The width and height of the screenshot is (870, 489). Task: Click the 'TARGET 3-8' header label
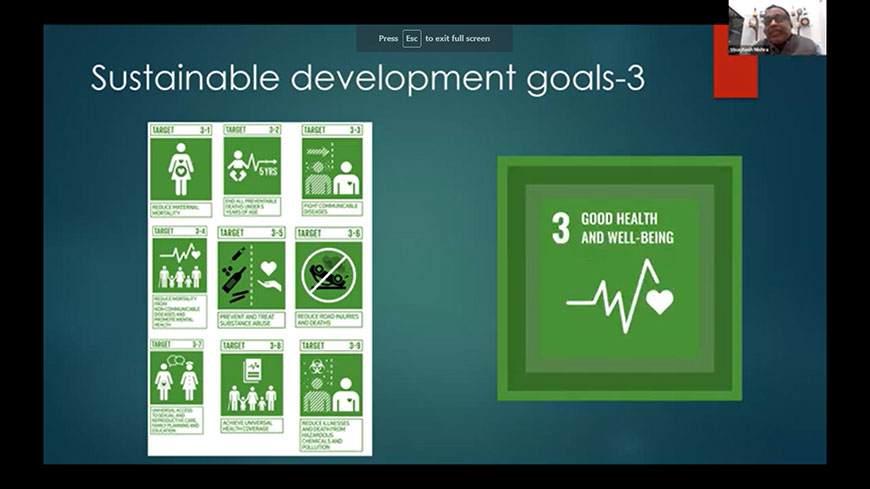pos(252,345)
